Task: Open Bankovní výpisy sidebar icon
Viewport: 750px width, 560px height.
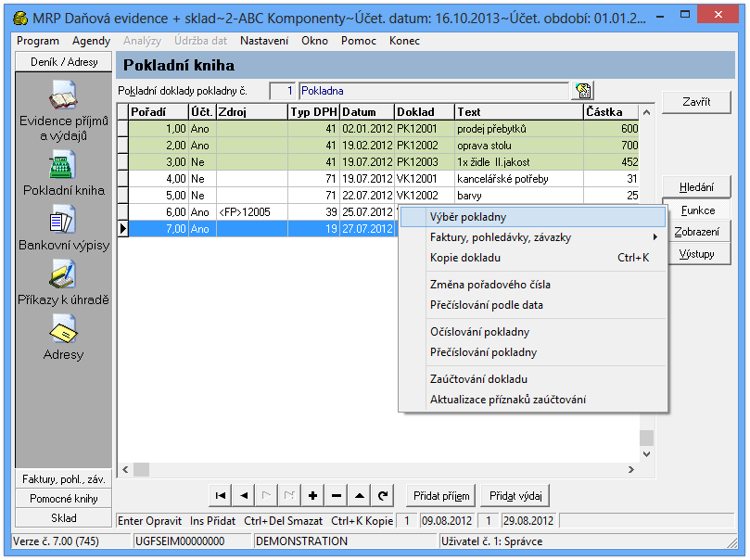Action: (x=64, y=221)
